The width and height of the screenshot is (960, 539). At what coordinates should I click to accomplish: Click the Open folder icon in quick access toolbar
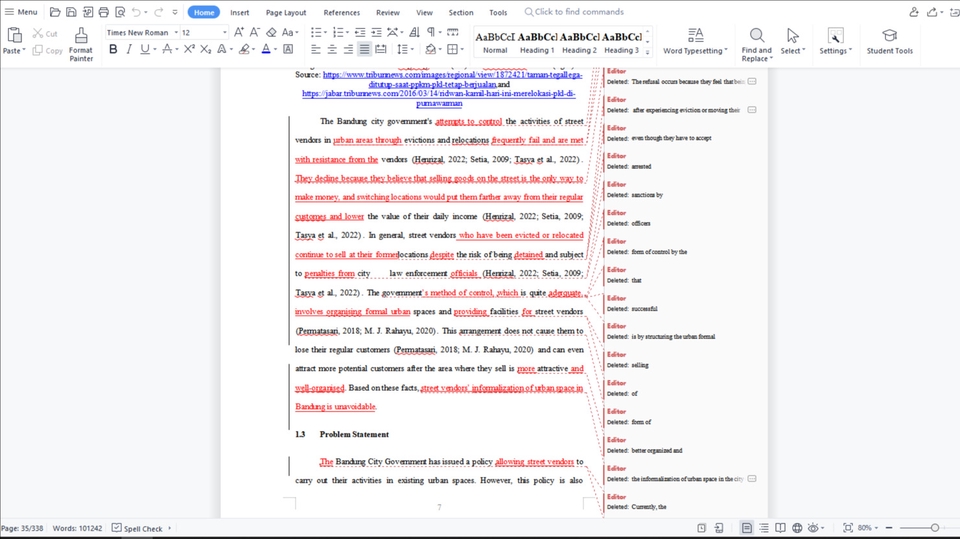coord(54,12)
